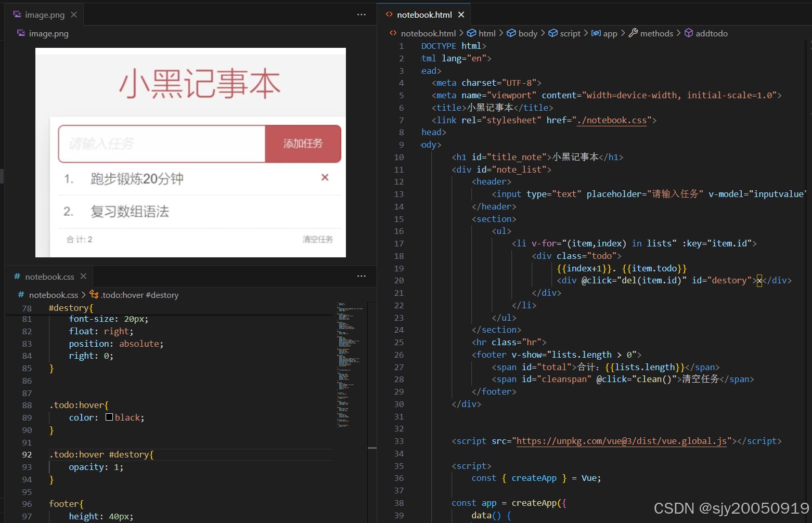Switch to the image.png editor tab
This screenshot has width=812, height=523.
pos(45,15)
